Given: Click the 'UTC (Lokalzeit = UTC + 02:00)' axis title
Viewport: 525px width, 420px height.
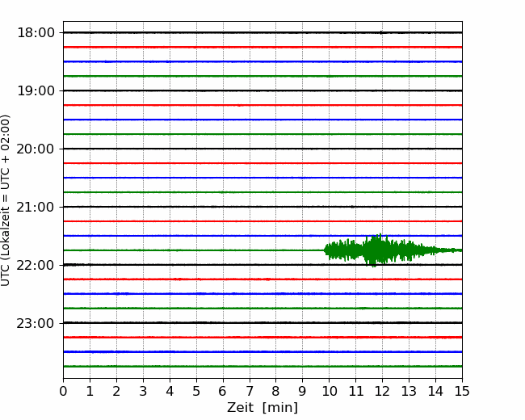Looking at the screenshot, I should (x=6, y=200).
